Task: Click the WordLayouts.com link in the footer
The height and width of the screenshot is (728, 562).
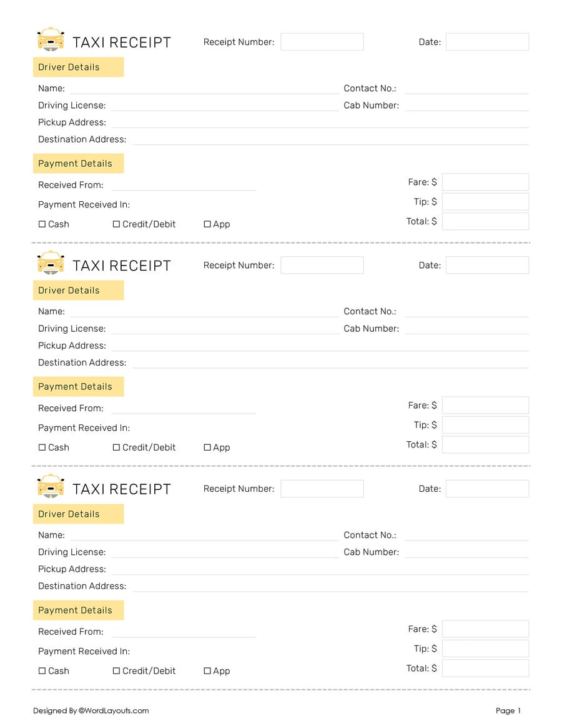Action: coord(116,711)
